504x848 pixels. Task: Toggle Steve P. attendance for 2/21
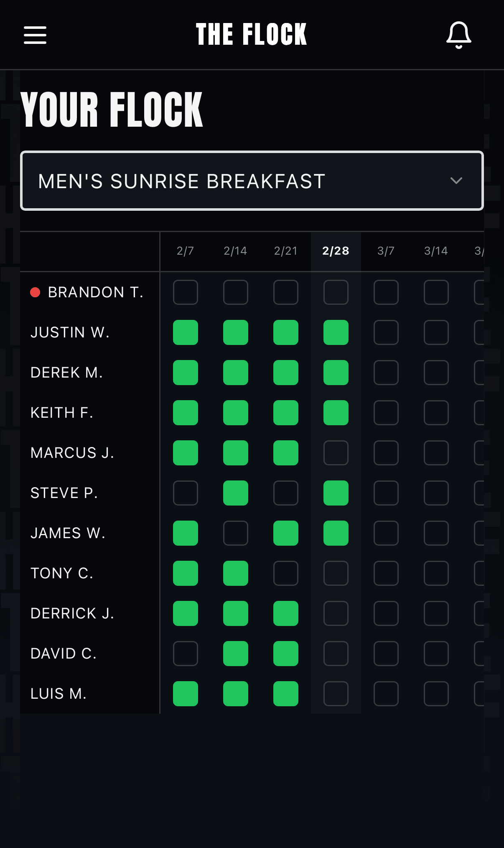pyautogui.click(x=286, y=493)
